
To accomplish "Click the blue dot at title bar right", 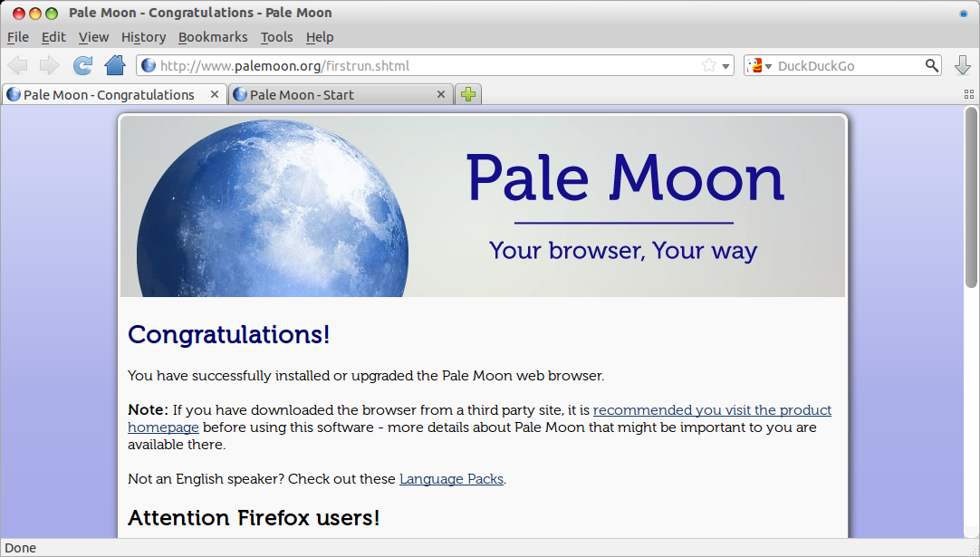I will click(963, 13).
